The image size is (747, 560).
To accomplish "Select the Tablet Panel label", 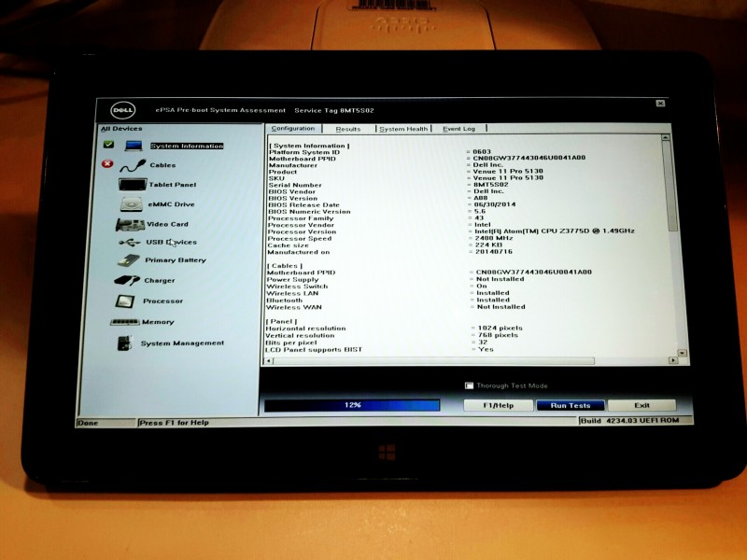I will [172, 185].
